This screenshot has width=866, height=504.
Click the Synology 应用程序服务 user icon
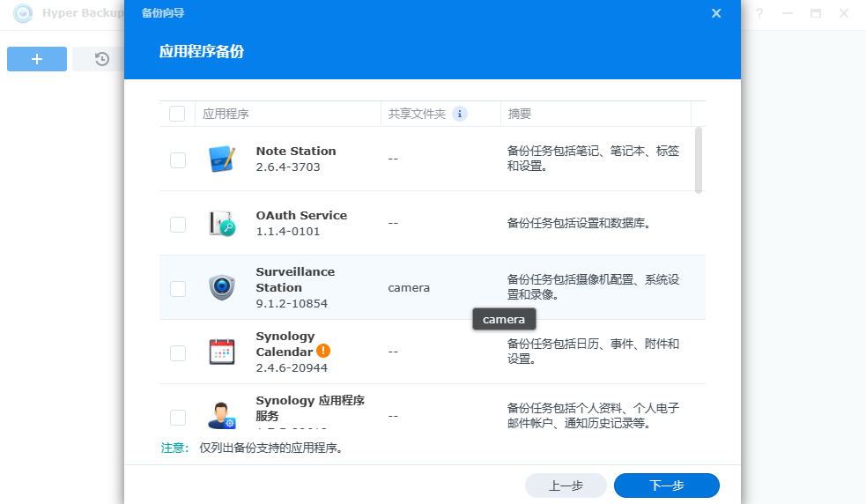(222, 415)
